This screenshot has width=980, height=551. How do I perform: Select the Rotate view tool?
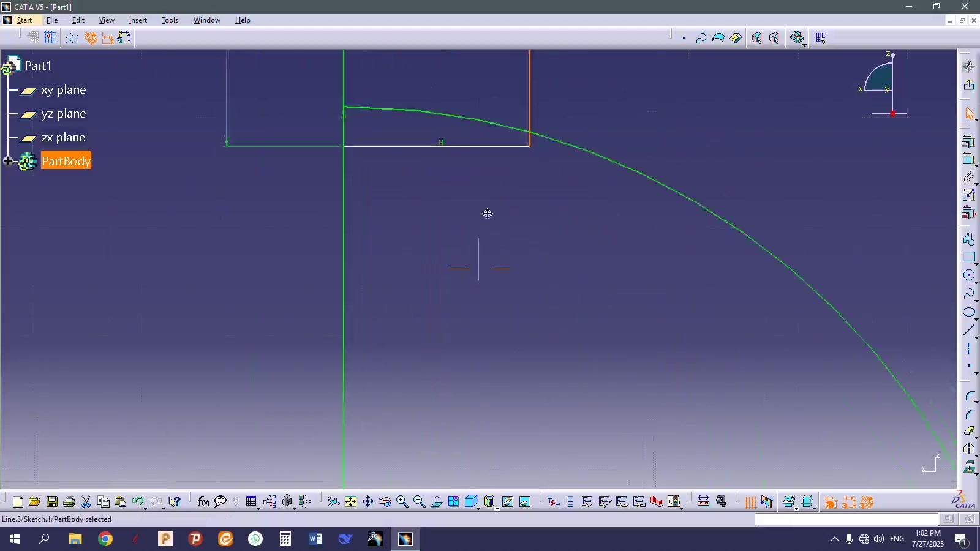coord(385,502)
